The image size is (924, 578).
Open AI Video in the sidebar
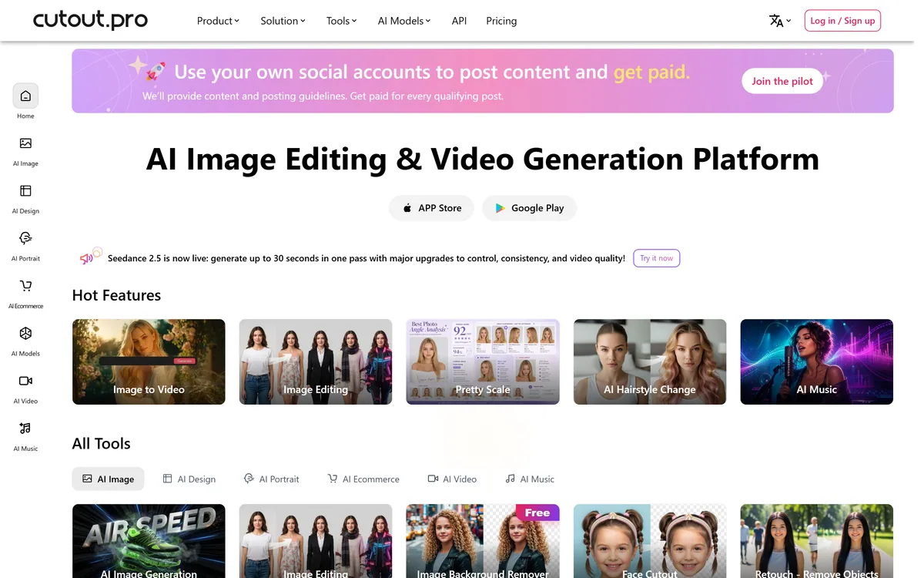[25, 381]
